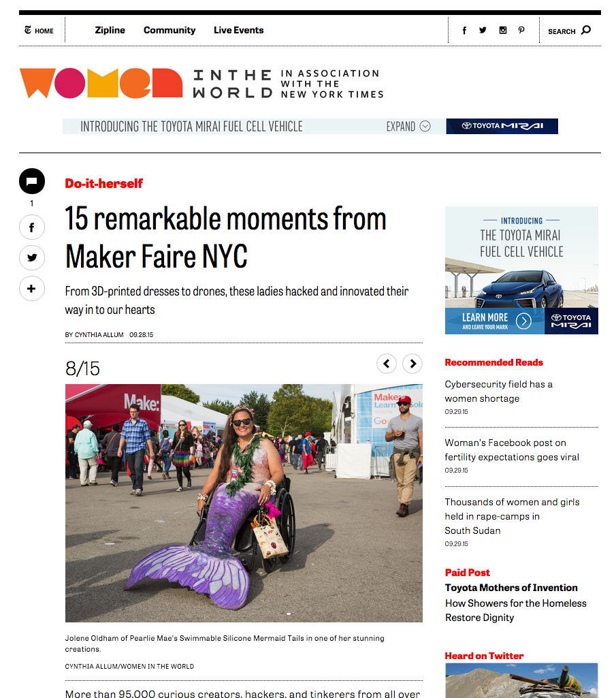The height and width of the screenshot is (698, 616).
Task: Open Pinterest from header icon
Action: point(521,30)
